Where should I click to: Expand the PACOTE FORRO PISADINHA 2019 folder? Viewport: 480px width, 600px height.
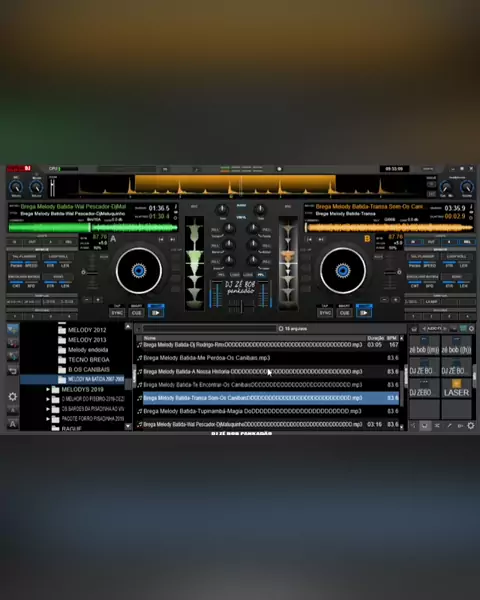48,419
